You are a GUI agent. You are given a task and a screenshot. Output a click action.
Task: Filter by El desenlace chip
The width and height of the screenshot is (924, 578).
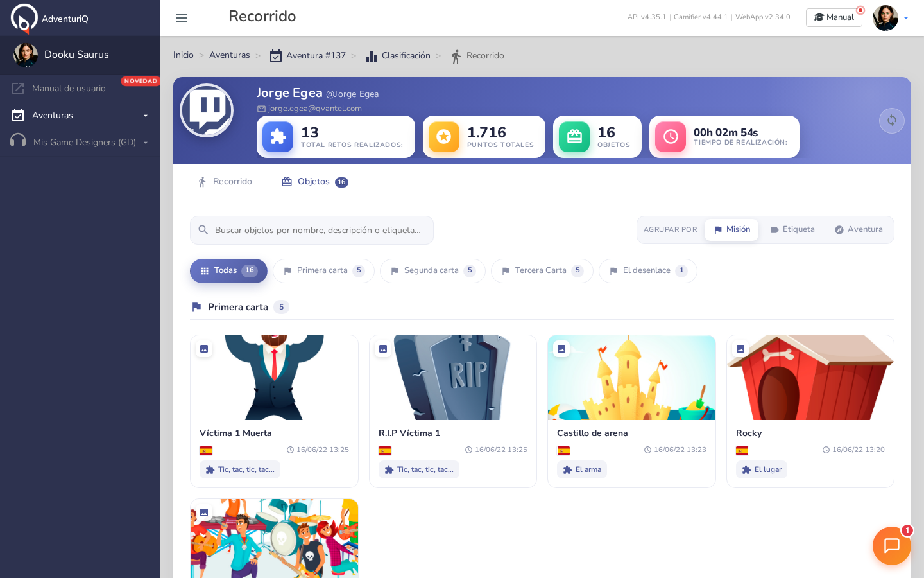pos(648,271)
